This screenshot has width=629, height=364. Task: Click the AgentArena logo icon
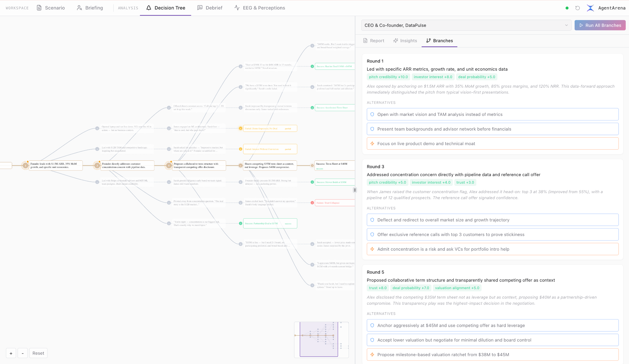[x=590, y=8]
